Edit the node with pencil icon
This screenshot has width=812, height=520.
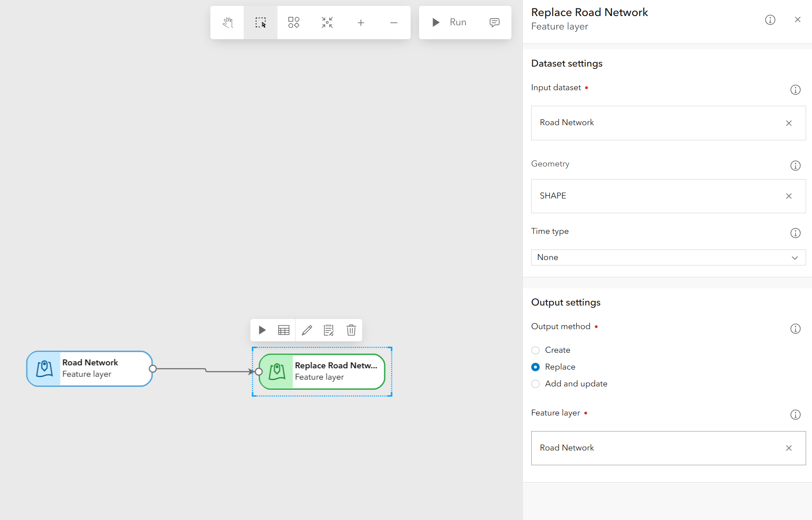click(307, 330)
